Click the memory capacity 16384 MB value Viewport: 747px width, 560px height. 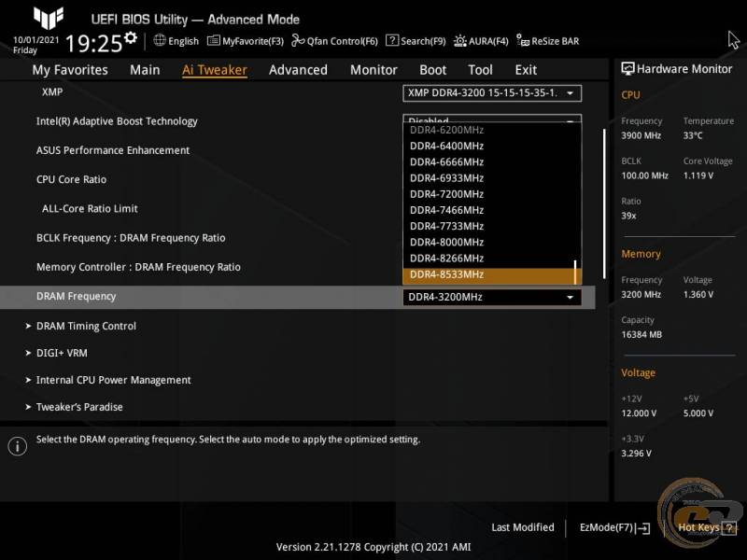[x=641, y=335]
